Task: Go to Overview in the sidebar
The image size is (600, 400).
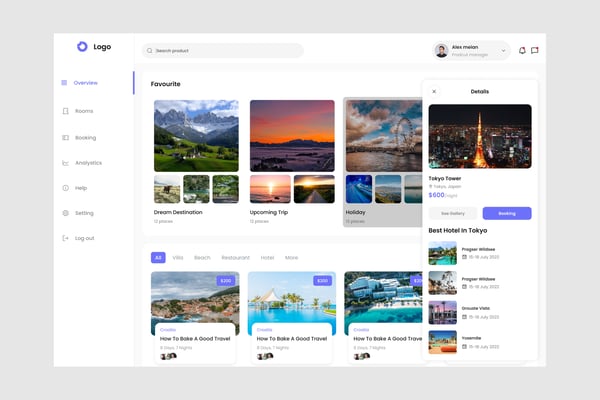Action: [x=86, y=83]
